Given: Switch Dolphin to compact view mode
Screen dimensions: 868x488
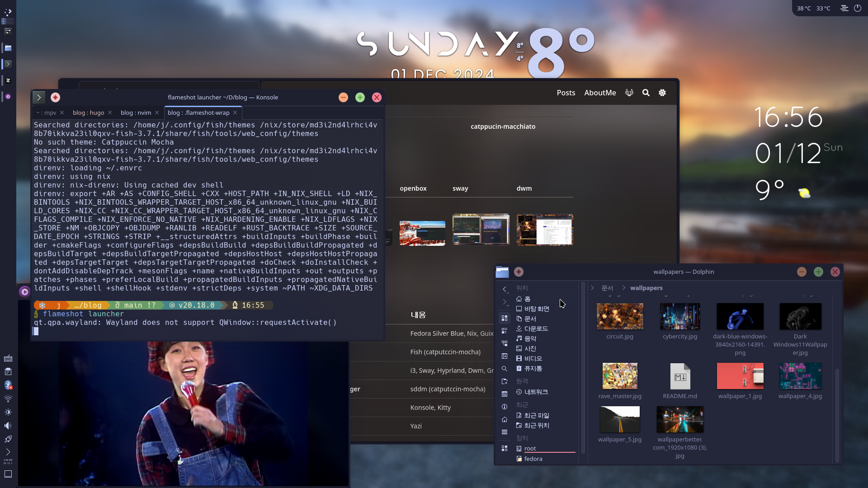Looking at the screenshot, I should [505, 331].
